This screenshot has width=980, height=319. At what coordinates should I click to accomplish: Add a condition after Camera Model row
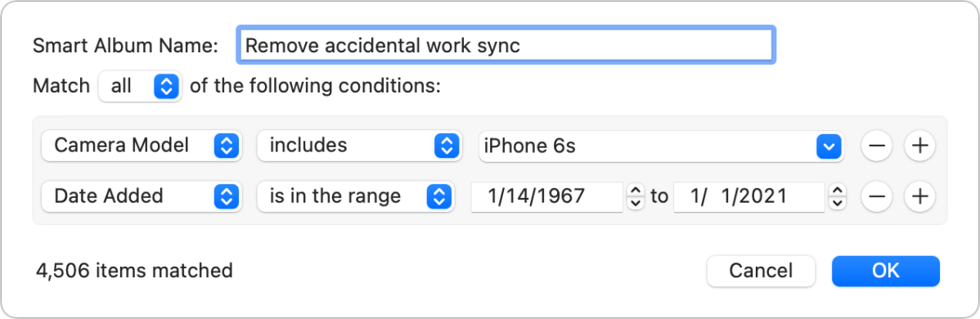tap(919, 146)
